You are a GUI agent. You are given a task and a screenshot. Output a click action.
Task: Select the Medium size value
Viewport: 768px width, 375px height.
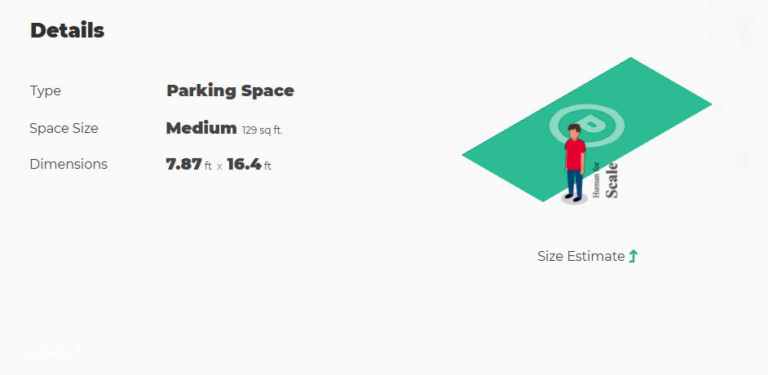[201, 128]
